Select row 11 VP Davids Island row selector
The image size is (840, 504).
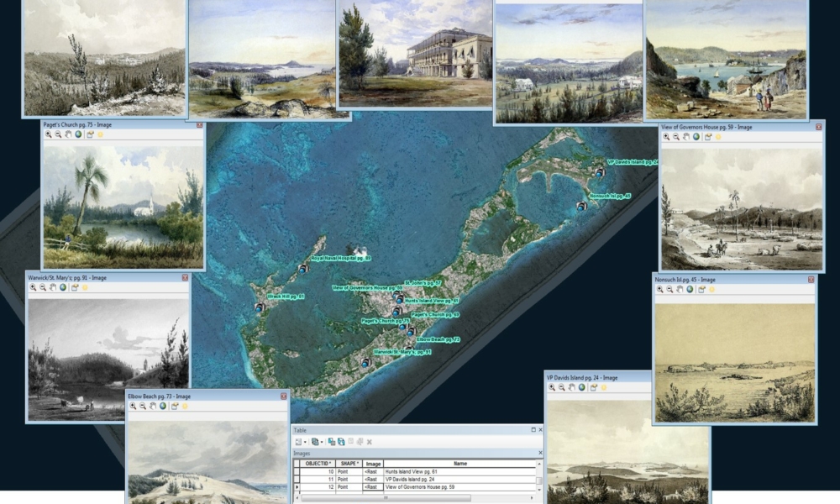296,480
